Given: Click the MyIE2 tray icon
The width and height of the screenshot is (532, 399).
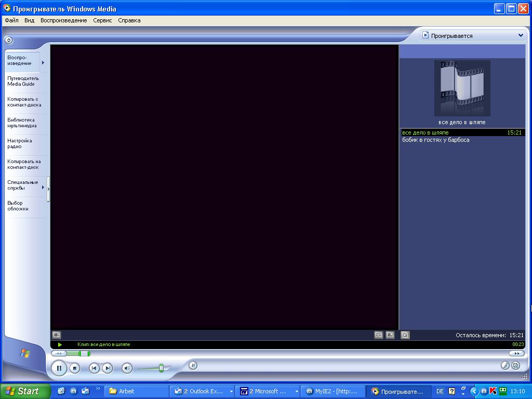Looking at the screenshot, I should click(484, 391).
